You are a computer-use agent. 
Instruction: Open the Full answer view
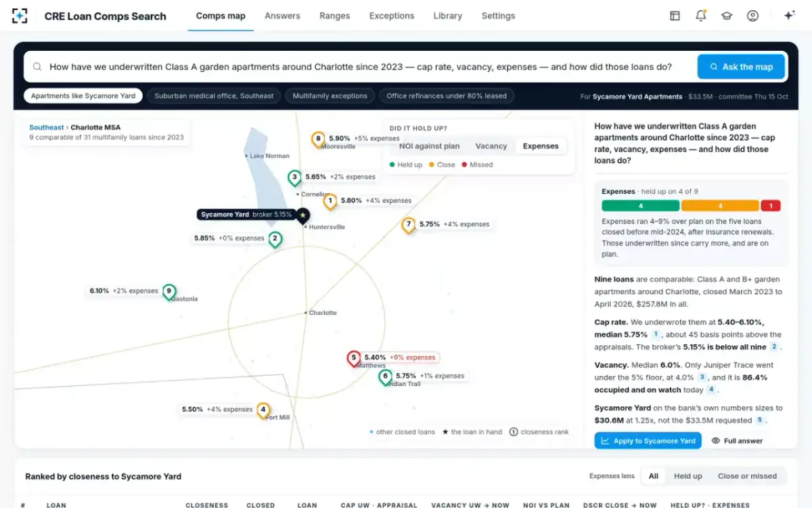(737, 441)
